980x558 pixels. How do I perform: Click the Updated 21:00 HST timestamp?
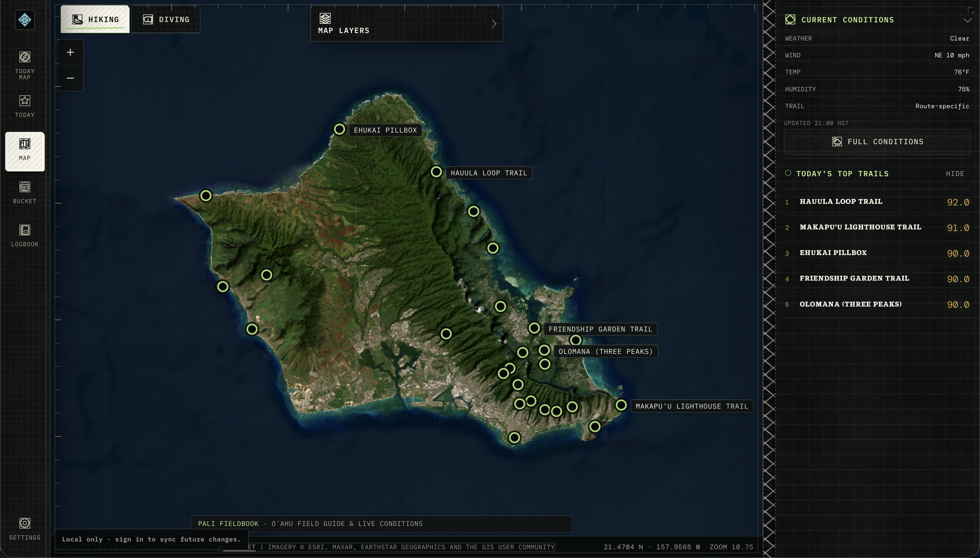(816, 123)
